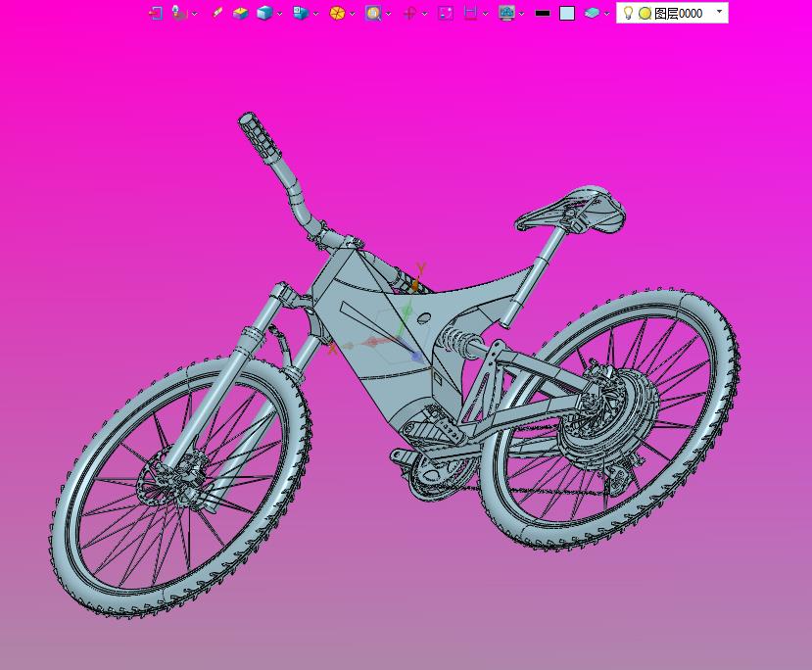812x670 pixels.
Task: Click the yellow circle layer color indicator
Action: (645, 14)
